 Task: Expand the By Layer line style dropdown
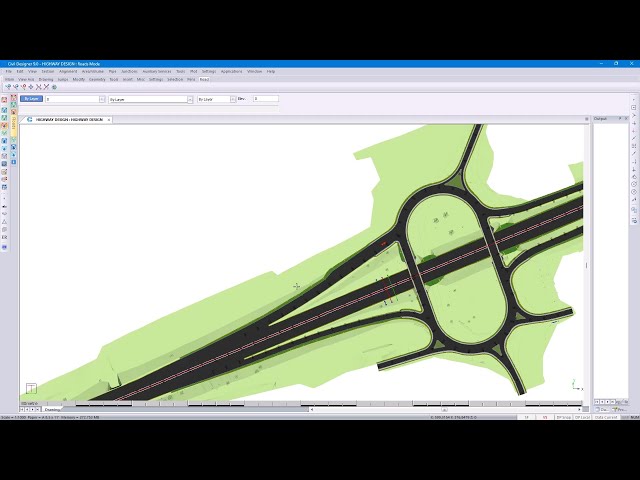point(190,99)
